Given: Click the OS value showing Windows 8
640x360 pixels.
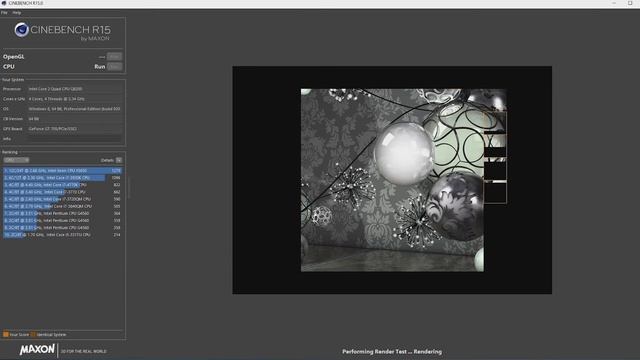Looking at the screenshot, I should pyautogui.click(x=74, y=109).
